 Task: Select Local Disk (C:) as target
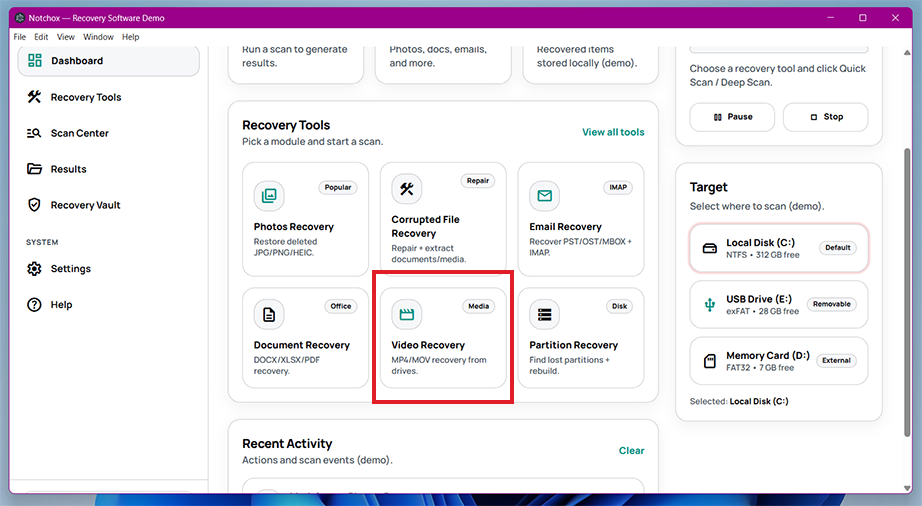[x=779, y=248]
